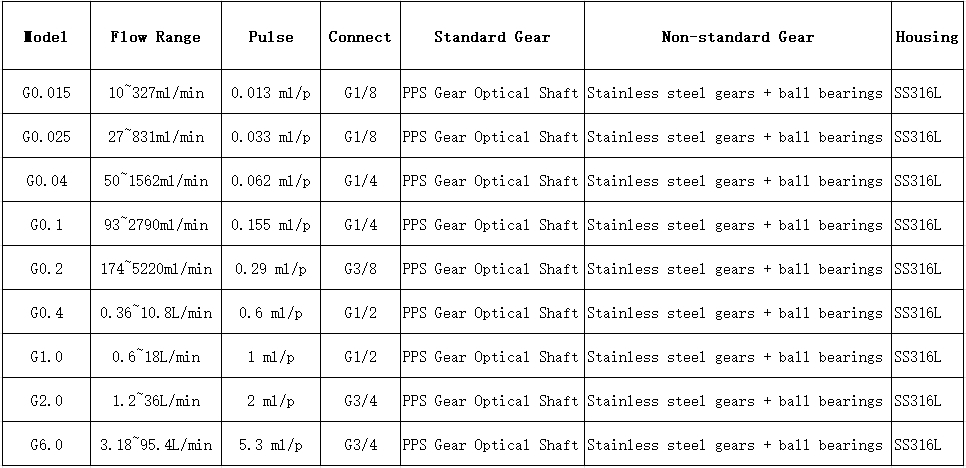The image size is (966, 468).
Task: Select the Non-standard Gear header
Action: [738, 37]
